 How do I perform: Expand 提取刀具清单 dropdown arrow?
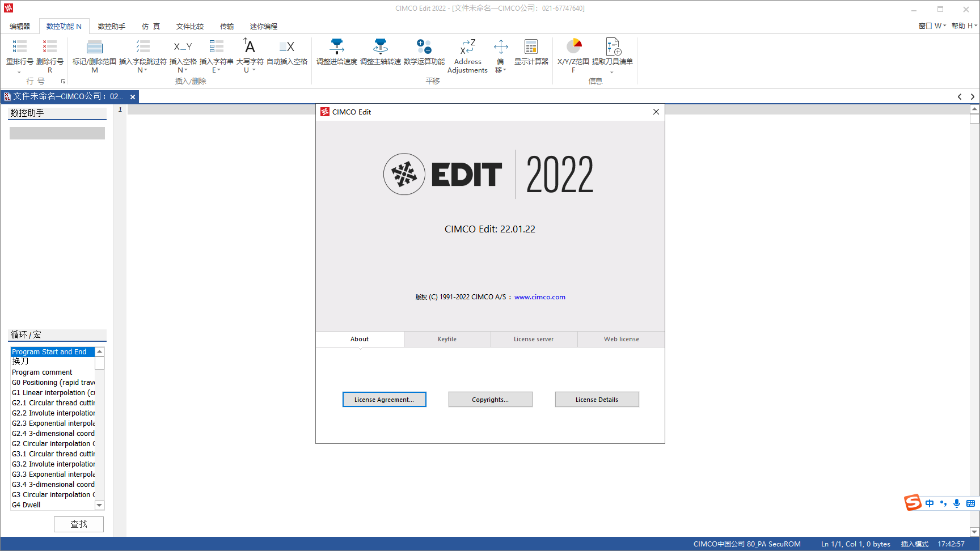click(612, 73)
